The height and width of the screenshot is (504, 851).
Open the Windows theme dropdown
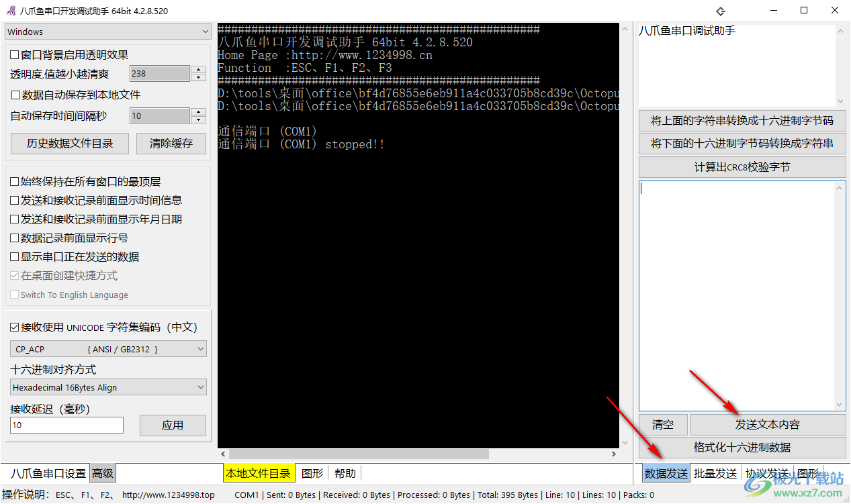click(x=108, y=32)
